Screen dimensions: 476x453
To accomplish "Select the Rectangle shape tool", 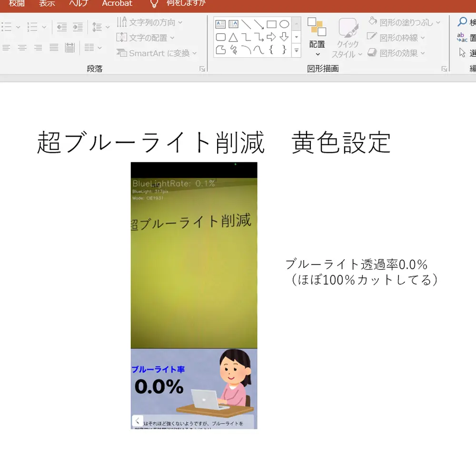I will tap(272, 24).
